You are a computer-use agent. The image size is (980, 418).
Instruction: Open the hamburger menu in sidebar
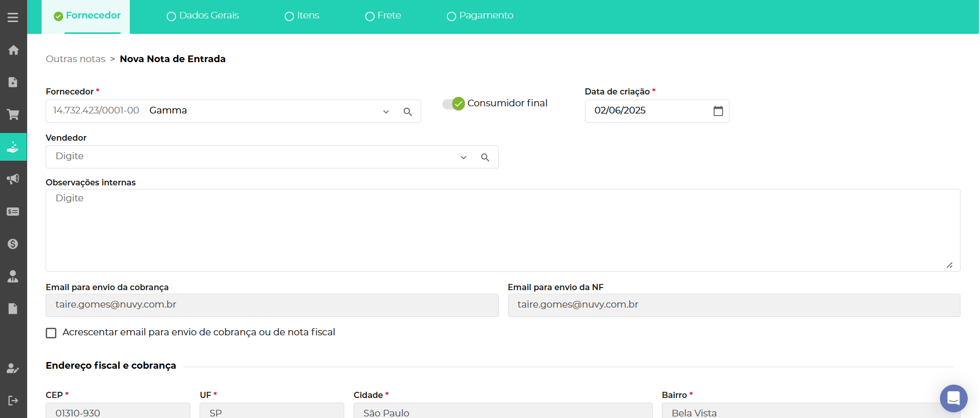(x=13, y=17)
